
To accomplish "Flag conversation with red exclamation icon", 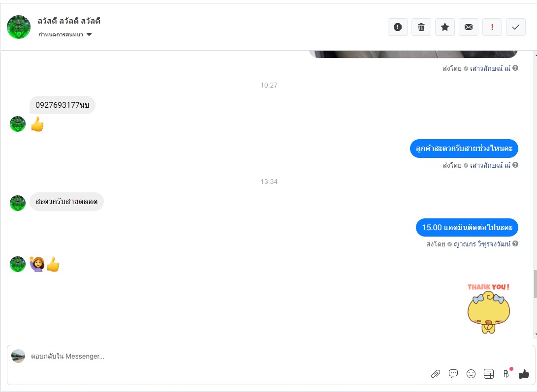I will [492, 27].
